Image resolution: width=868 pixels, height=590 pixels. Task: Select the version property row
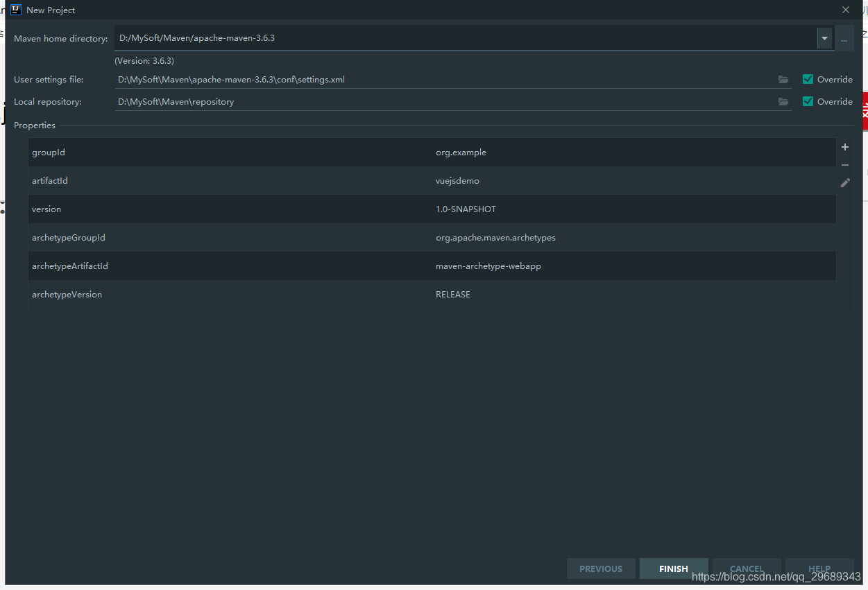[x=432, y=209]
